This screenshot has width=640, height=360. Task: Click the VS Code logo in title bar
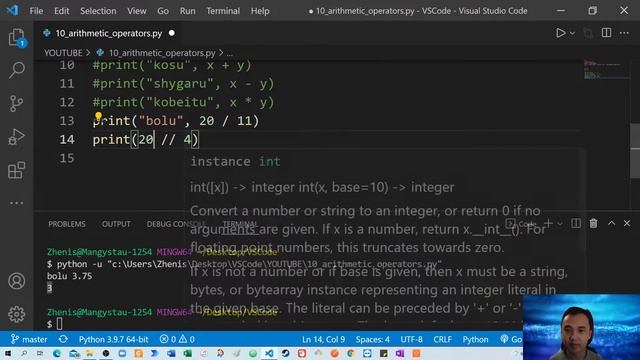point(12,11)
